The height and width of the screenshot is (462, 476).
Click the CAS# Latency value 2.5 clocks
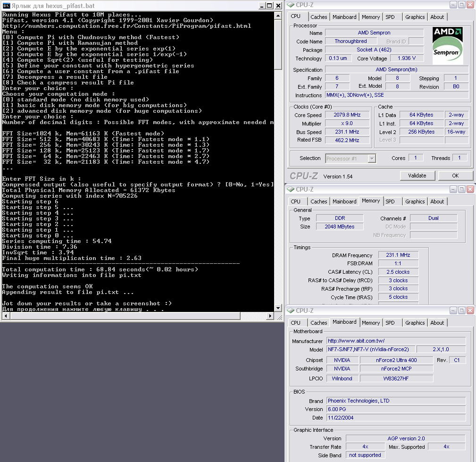click(x=398, y=271)
